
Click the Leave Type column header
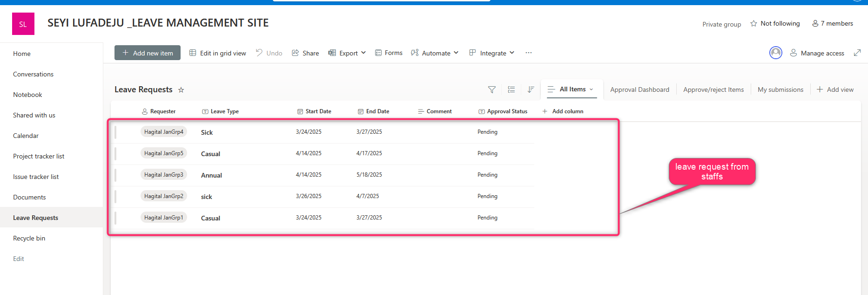point(220,111)
